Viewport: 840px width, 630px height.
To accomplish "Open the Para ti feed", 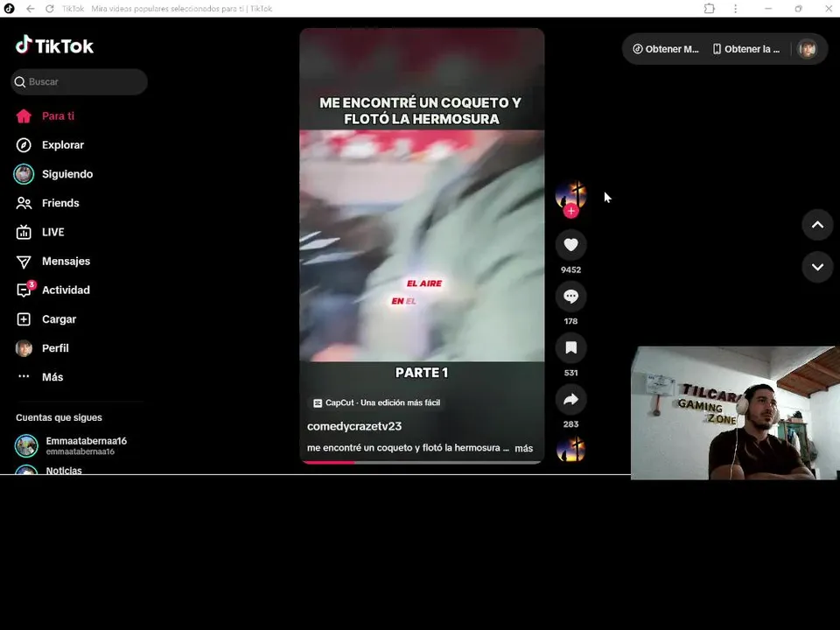I will (x=45, y=116).
